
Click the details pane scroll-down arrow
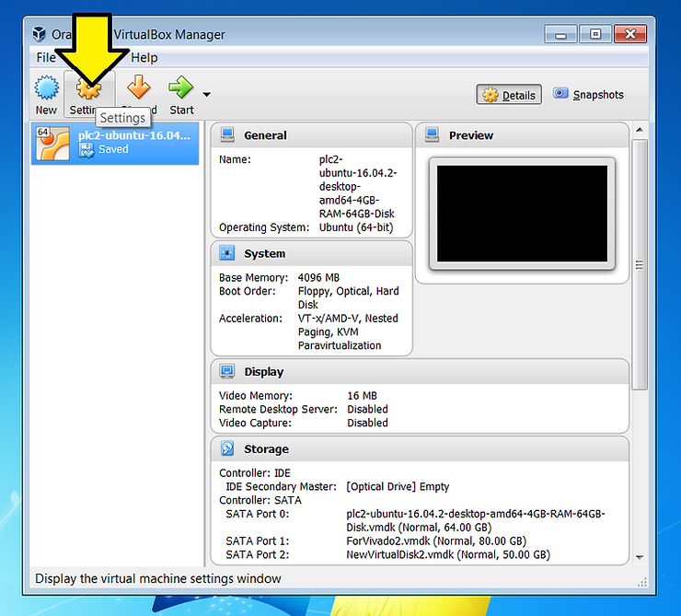point(640,557)
